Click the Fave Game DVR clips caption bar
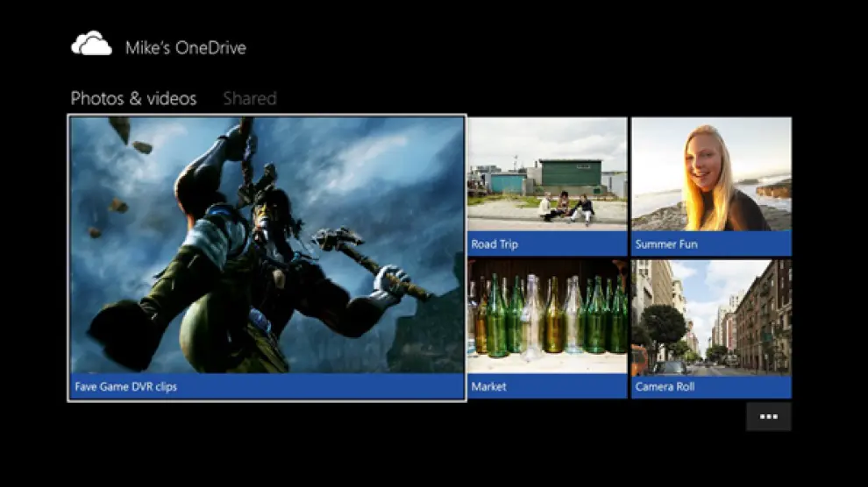The image size is (868, 487). 267,386
